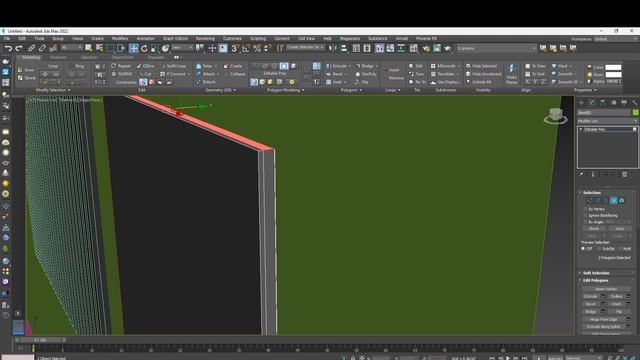
Task: Expand the Modify Selection ribbon panel
Action: 53,90
